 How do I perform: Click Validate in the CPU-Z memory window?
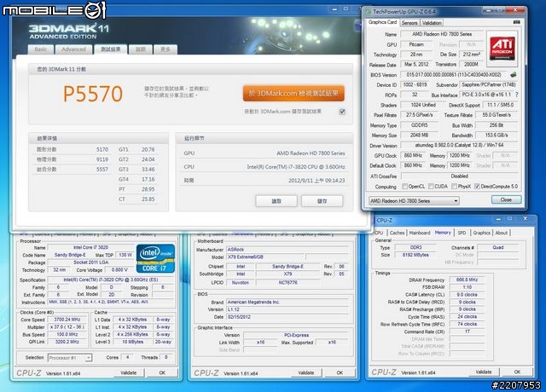click(484, 372)
